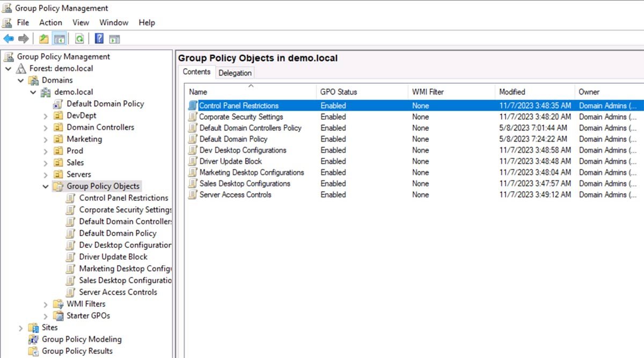Select Group Policy Results in tree
This screenshot has height=358, width=644.
(x=77, y=351)
